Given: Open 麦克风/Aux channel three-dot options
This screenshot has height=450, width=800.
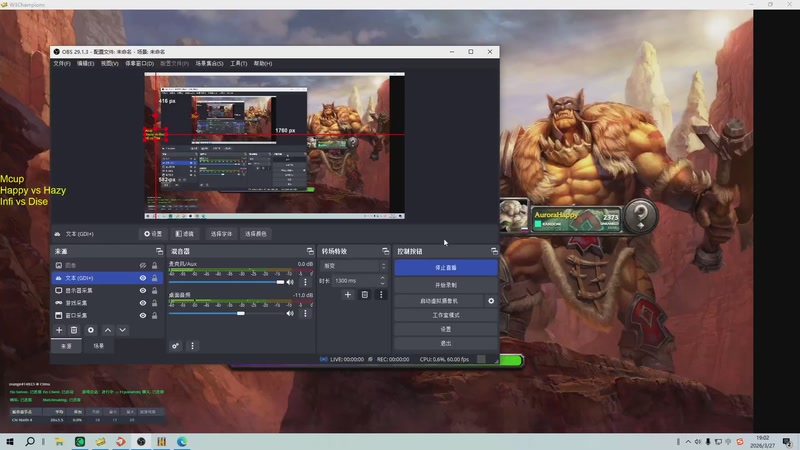Looking at the screenshot, I should 305,282.
